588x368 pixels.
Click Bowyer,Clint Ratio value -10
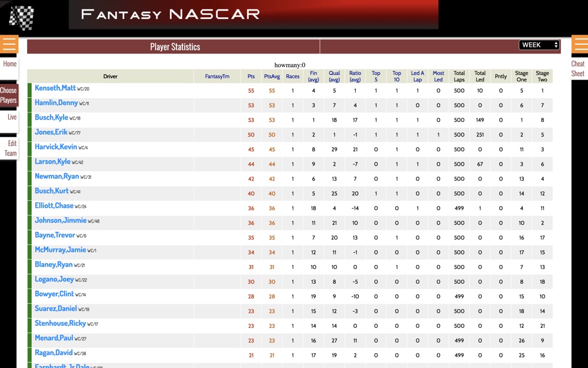(355, 297)
